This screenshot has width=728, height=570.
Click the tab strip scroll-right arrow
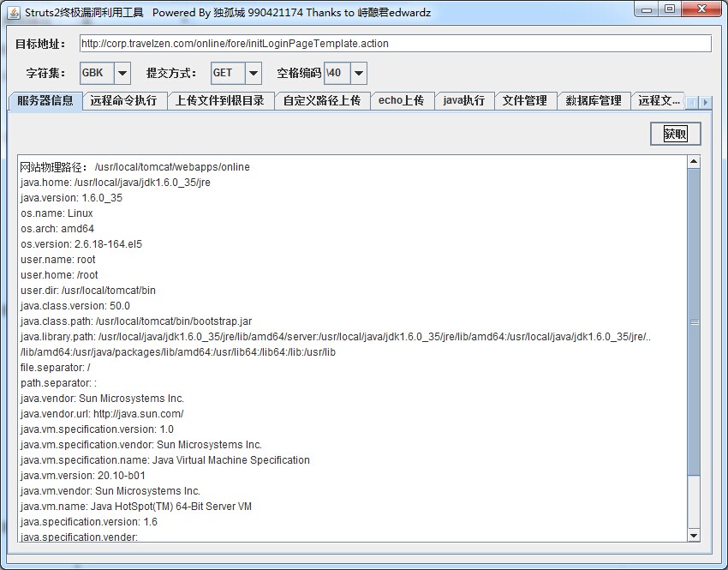705,102
